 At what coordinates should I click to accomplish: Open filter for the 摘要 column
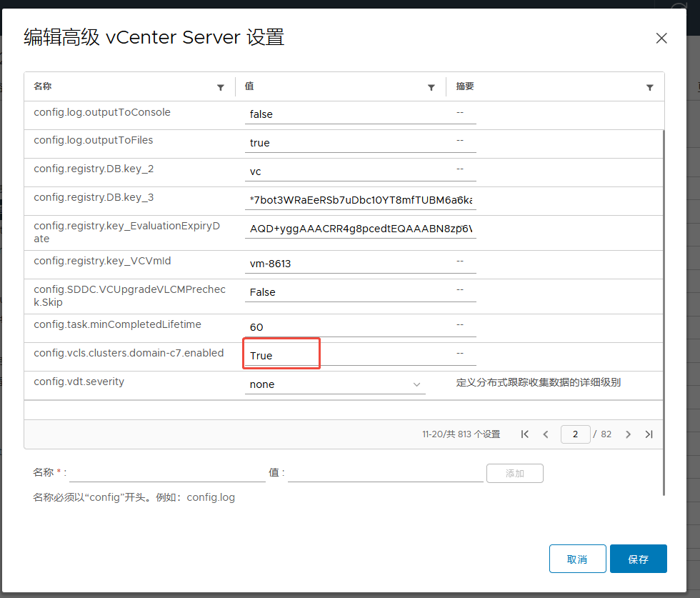click(650, 88)
